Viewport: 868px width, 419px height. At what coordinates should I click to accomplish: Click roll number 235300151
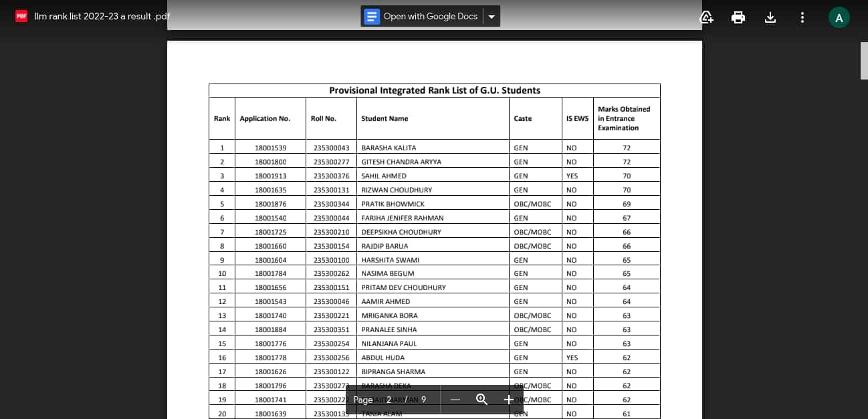tap(332, 287)
